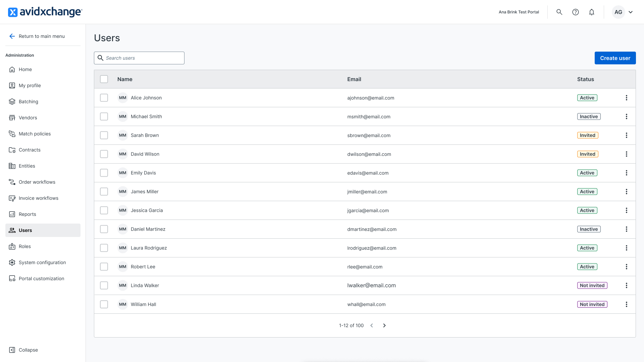Select Michael Smith's checkbox
Viewport: 644px width, 362px height.
pos(104,117)
